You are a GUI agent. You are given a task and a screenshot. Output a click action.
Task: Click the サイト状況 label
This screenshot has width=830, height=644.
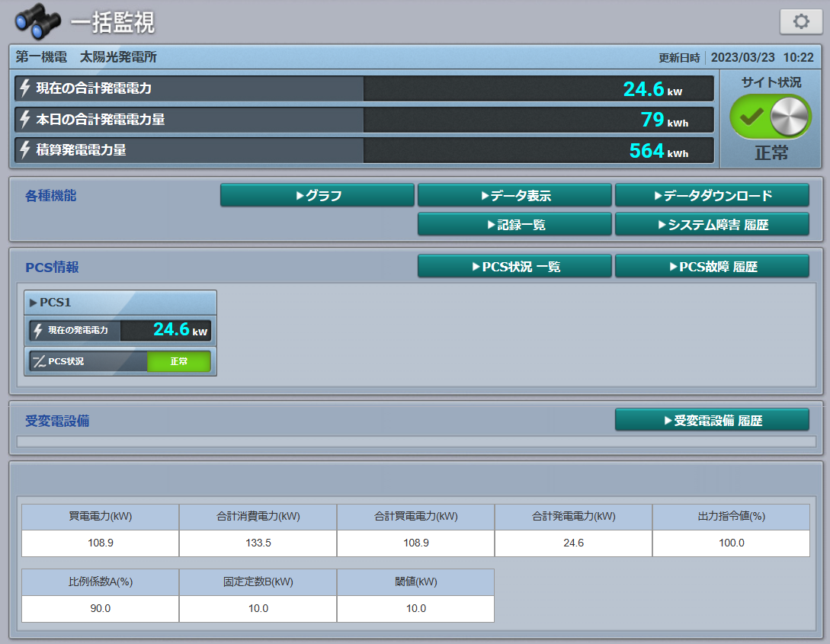pyautogui.click(x=771, y=82)
